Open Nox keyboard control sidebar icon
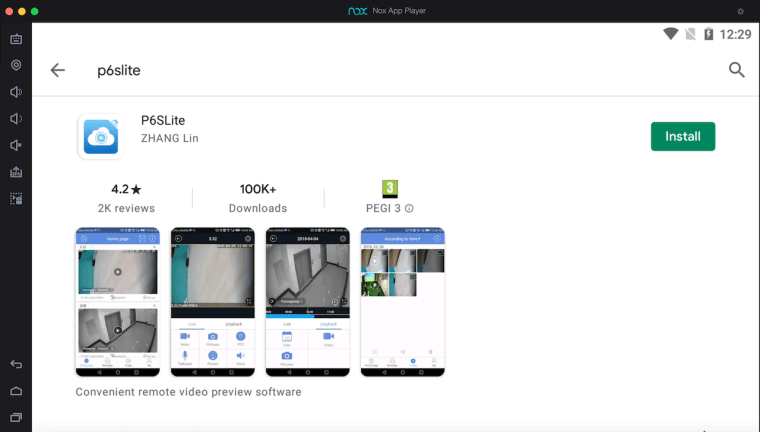The height and width of the screenshot is (432, 760). pos(16,39)
